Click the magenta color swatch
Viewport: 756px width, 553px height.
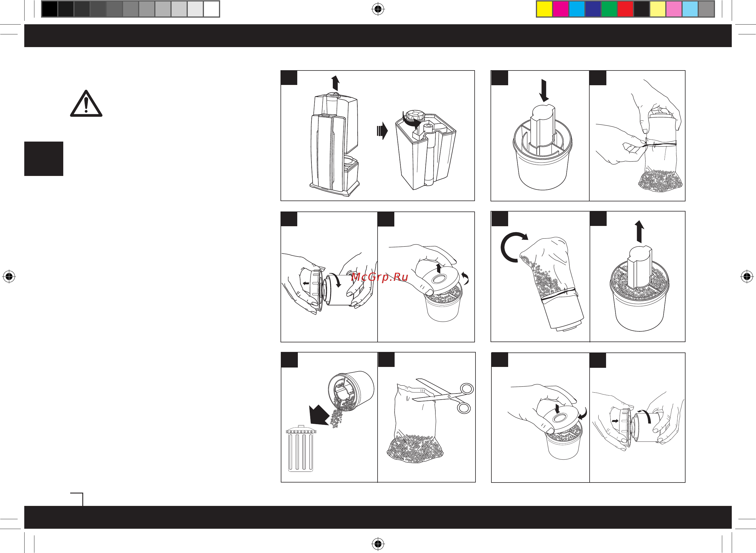(x=560, y=9)
